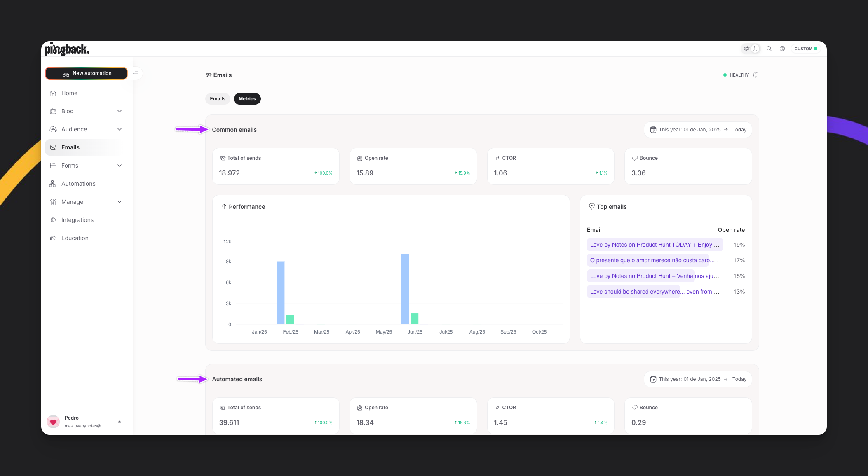Open Education via the graduation cap icon
This screenshot has height=476, width=868.
53,238
